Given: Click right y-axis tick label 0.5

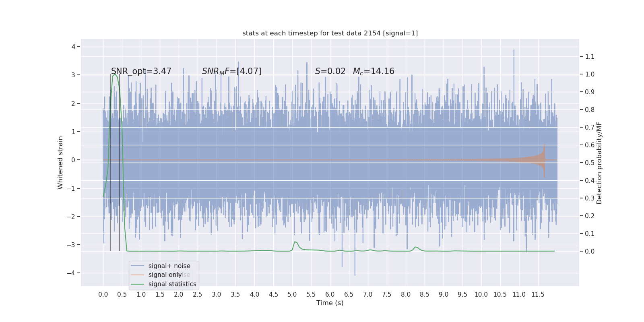Looking at the screenshot, I should 590,163.
